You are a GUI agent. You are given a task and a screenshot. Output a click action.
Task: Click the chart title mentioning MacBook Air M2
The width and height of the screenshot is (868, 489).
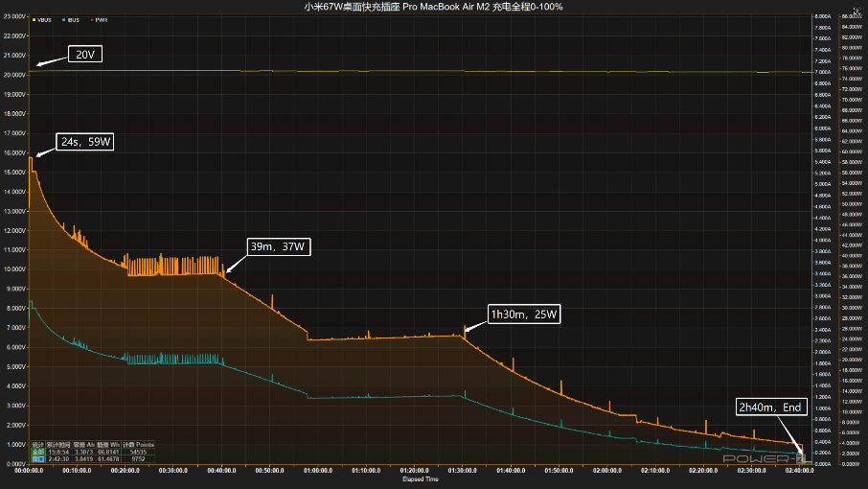point(433,7)
